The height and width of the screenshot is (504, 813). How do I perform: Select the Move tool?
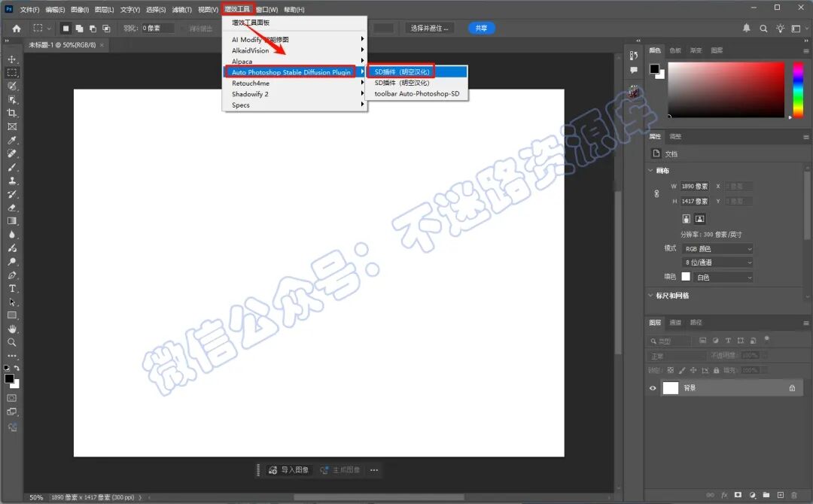tap(12, 59)
